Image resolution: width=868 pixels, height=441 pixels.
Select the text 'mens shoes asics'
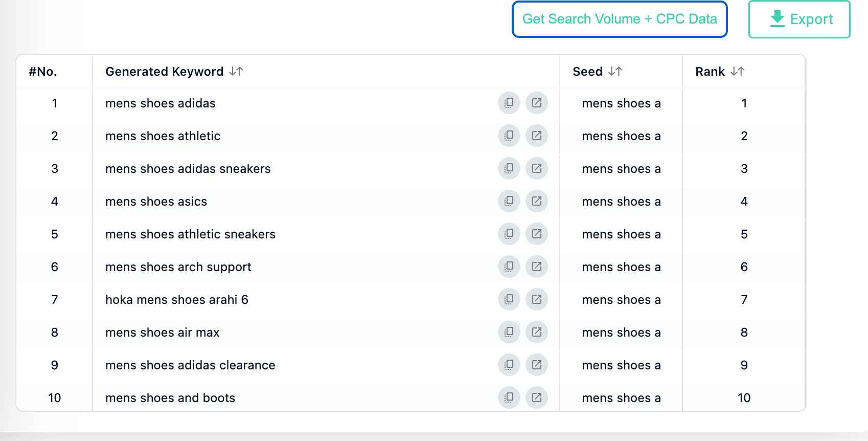click(156, 202)
